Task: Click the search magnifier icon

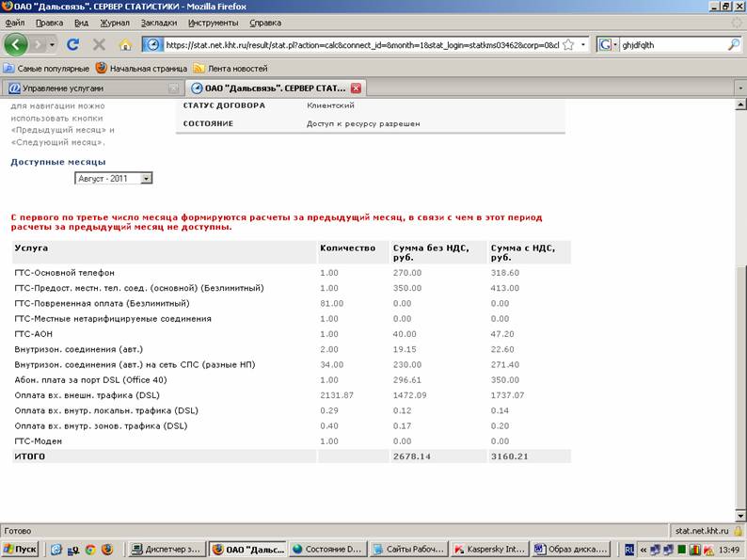Action: 734,44
